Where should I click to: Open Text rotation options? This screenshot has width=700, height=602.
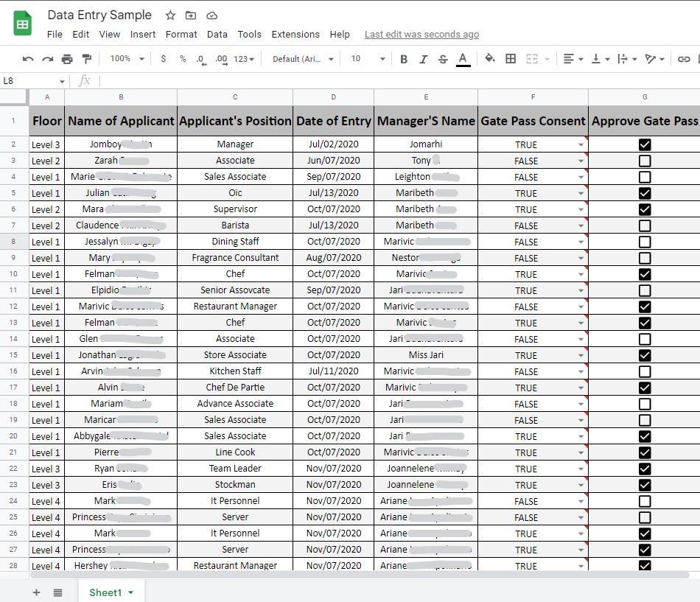coord(655,58)
